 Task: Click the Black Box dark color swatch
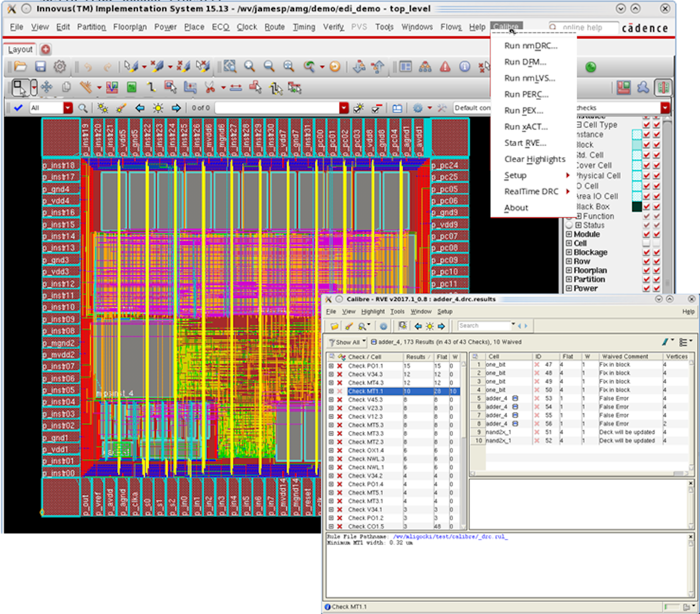click(637, 207)
